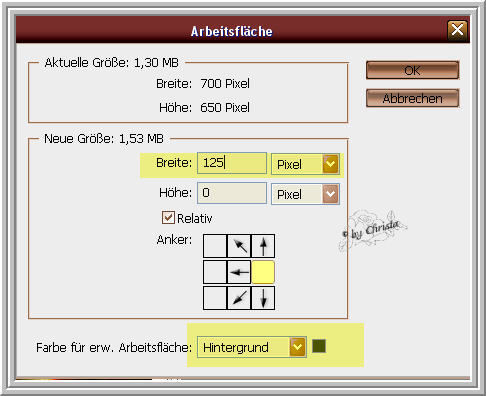Open the Breite unit Pixel dropdown
Screen dimensions: 486x396
[x=305, y=164]
